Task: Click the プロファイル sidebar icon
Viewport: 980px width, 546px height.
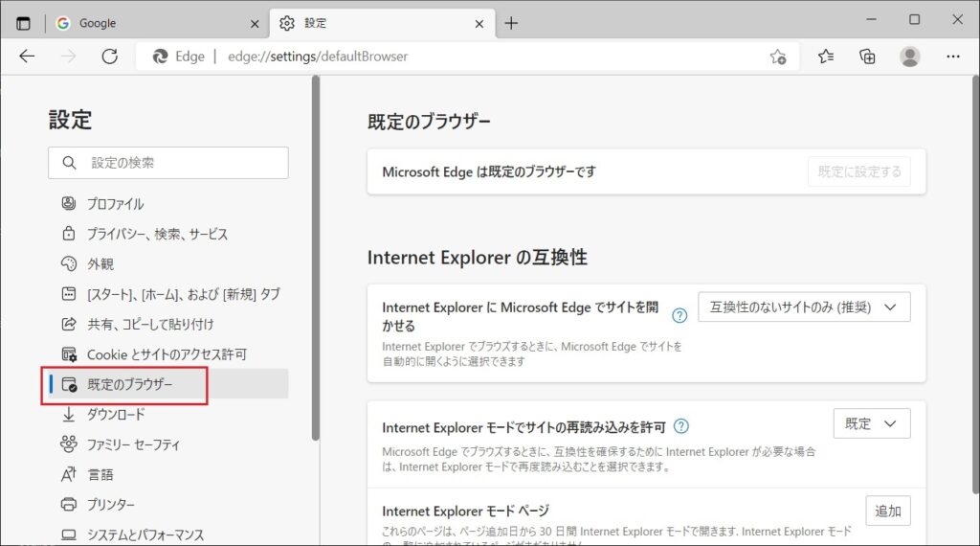Action: (x=69, y=203)
